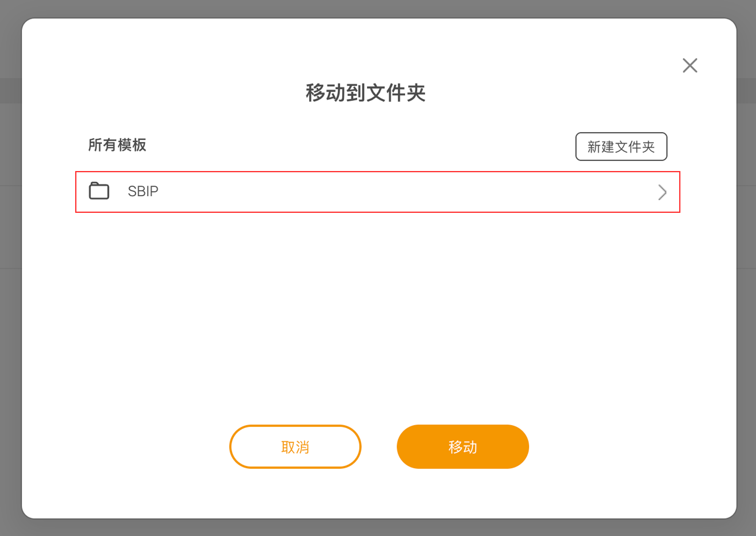Image resolution: width=756 pixels, height=536 pixels.
Task: Click the orange 移动 button
Action: click(x=463, y=447)
